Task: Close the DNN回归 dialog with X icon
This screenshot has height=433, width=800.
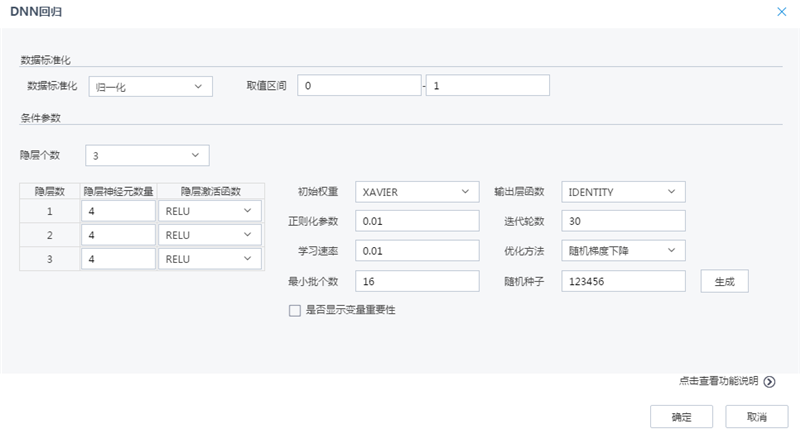Action: pyautogui.click(x=781, y=11)
